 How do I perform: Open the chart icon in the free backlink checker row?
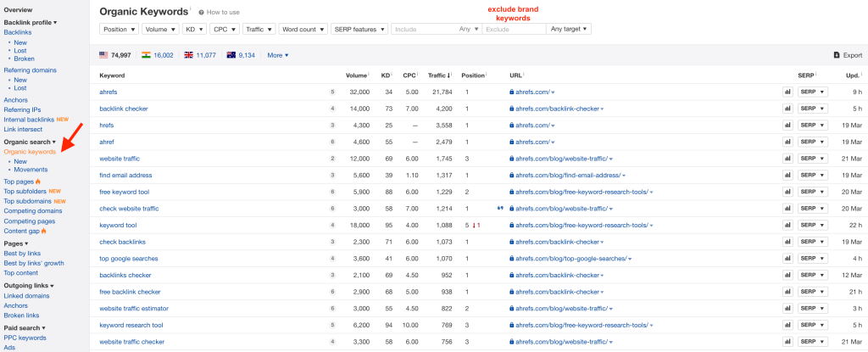pos(787,292)
